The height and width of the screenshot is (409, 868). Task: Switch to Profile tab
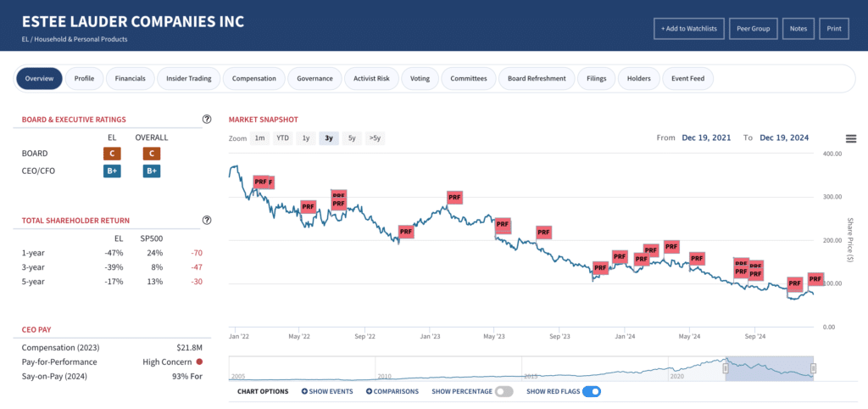point(84,78)
